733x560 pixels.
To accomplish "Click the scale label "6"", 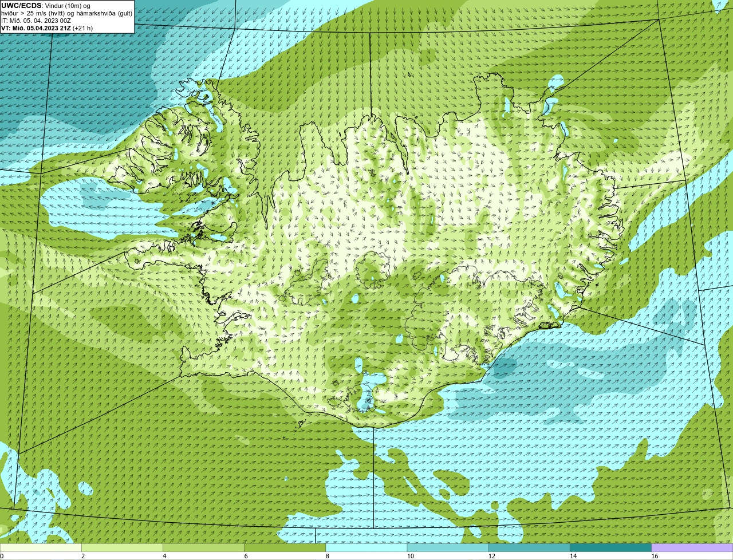I will 246,556.
